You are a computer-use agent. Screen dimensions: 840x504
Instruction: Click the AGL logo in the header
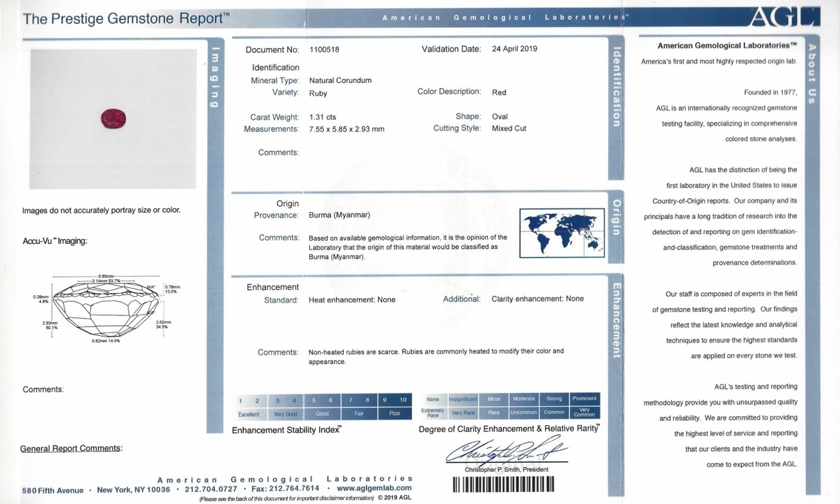coord(783,17)
